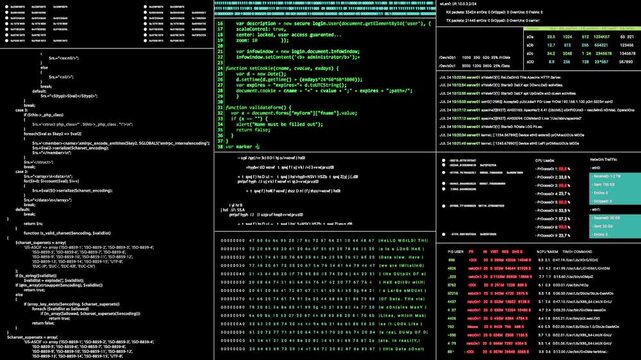The image size is (641, 360).
Task: Click 'function setCookie' on line 24
Action: (282, 69)
